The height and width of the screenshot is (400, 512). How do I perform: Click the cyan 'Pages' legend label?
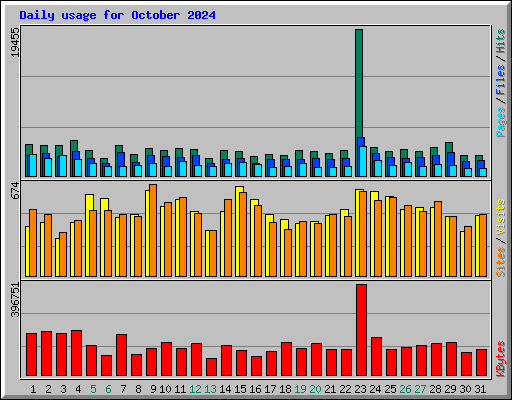click(500, 122)
